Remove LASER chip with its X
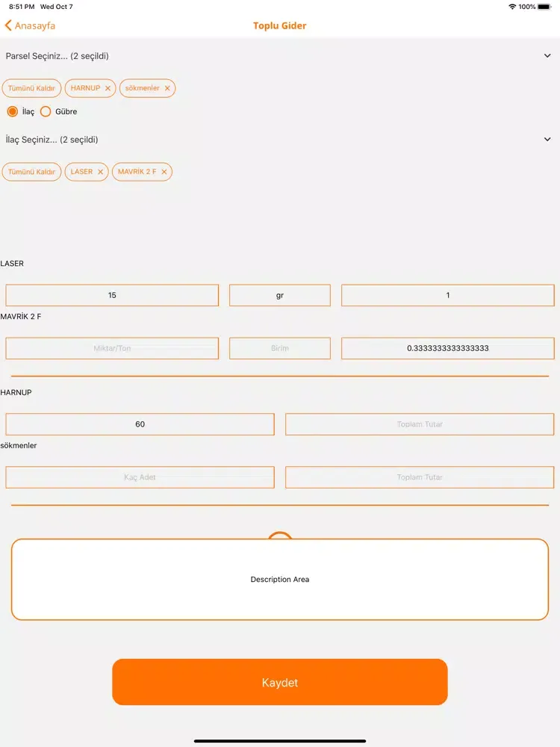560x747 pixels. [100, 172]
